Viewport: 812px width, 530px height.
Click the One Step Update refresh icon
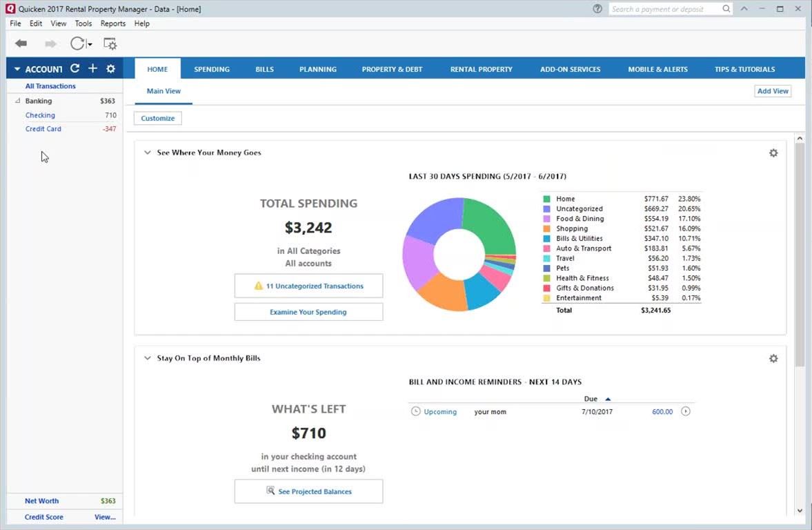click(x=77, y=44)
